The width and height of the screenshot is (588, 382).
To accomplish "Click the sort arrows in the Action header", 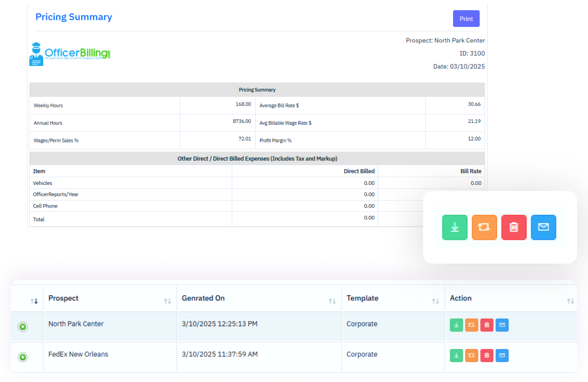I will (570, 301).
